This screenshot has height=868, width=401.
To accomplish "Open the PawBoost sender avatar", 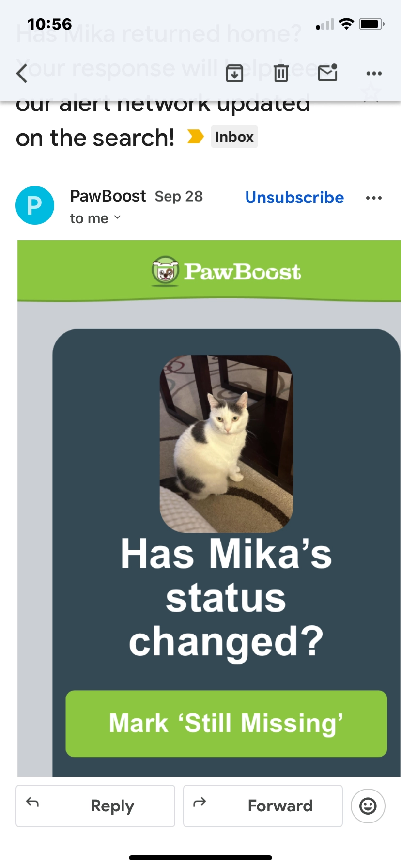I will pyautogui.click(x=35, y=205).
